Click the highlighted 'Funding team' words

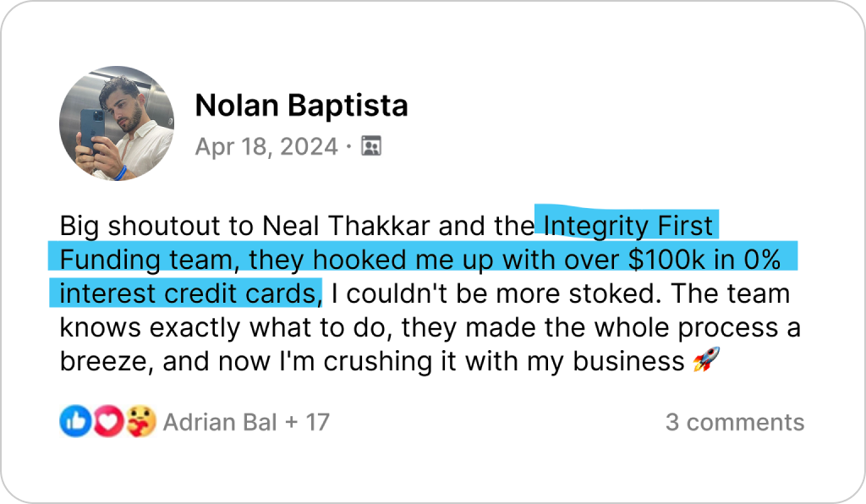[150, 260]
